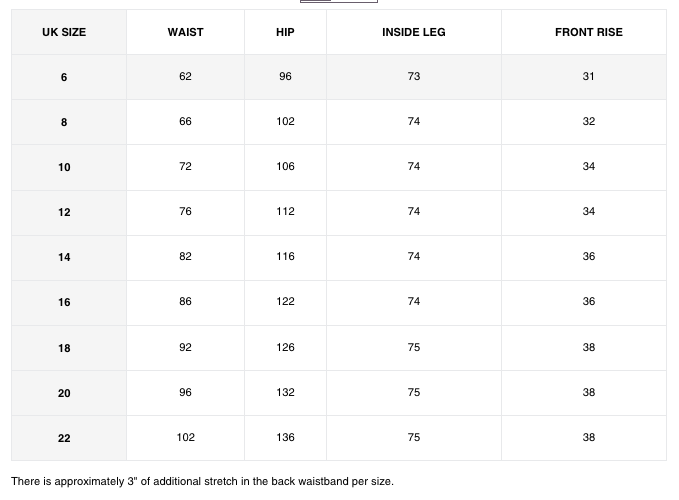Select the UK size 18 row label
The height and width of the screenshot is (500, 679).
(x=64, y=348)
